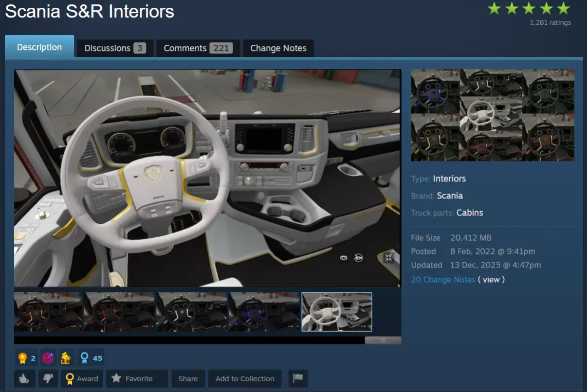Click the blue ribbon award with 45
The height and width of the screenshot is (392, 587).
(91, 358)
